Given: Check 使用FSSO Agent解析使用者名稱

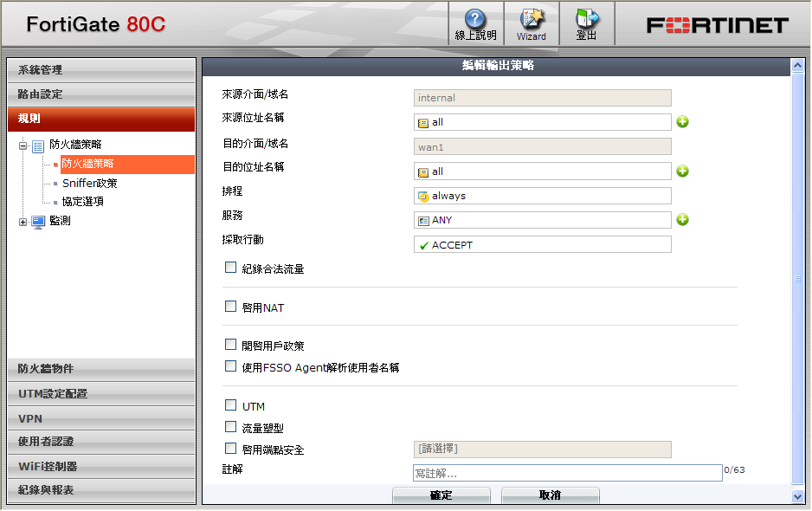Looking at the screenshot, I should (230, 366).
